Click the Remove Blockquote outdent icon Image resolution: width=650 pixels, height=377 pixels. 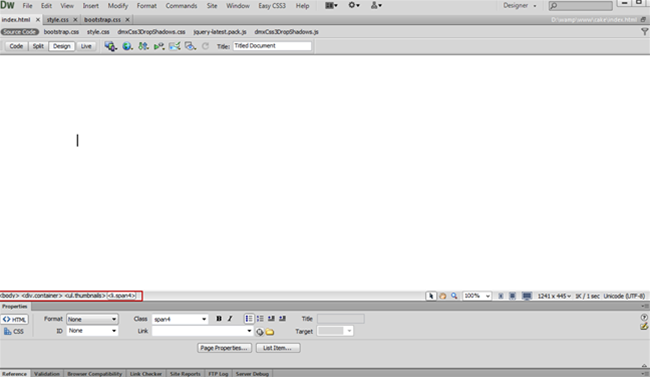[x=271, y=319]
